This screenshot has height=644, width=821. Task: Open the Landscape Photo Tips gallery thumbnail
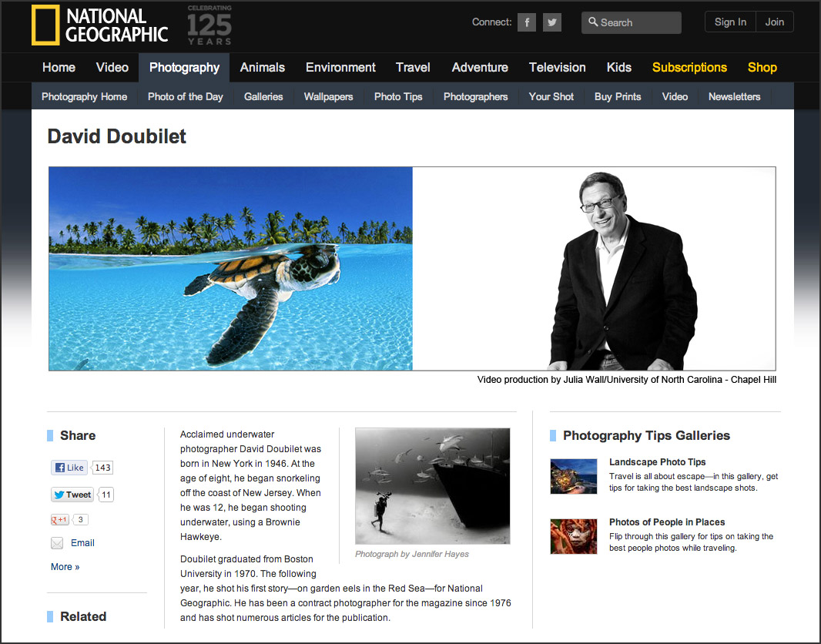[573, 477]
